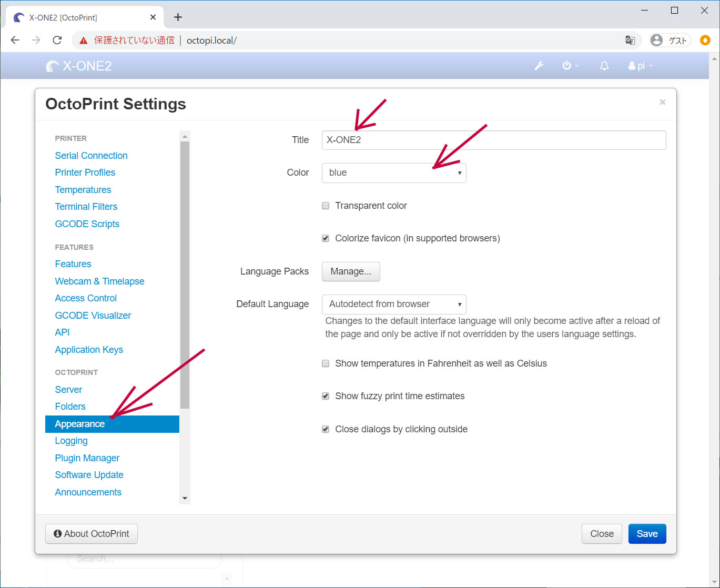
Task: Toggle Close dialogs by clicking outside
Action: point(326,429)
